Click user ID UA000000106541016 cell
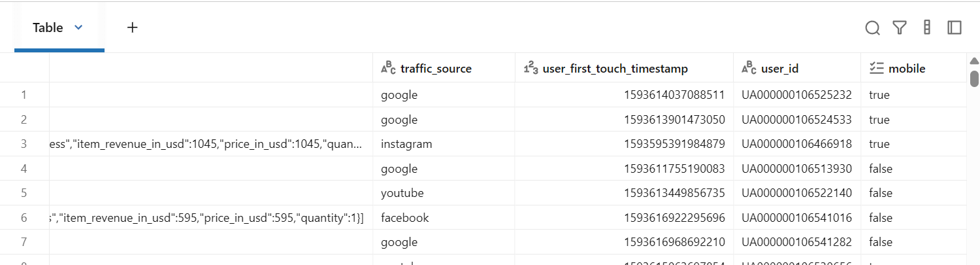The width and height of the screenshot is (980, 265). click(796, 218)
